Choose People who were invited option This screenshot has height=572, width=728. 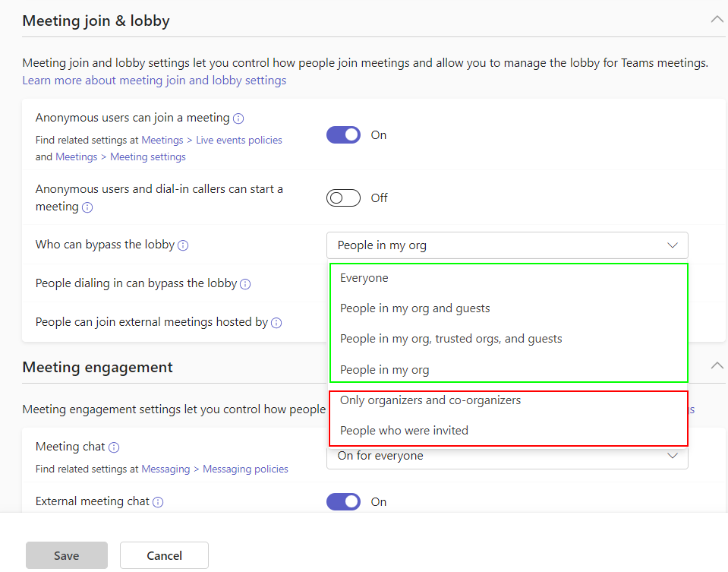pyautogui.click(x=404, y=431)
